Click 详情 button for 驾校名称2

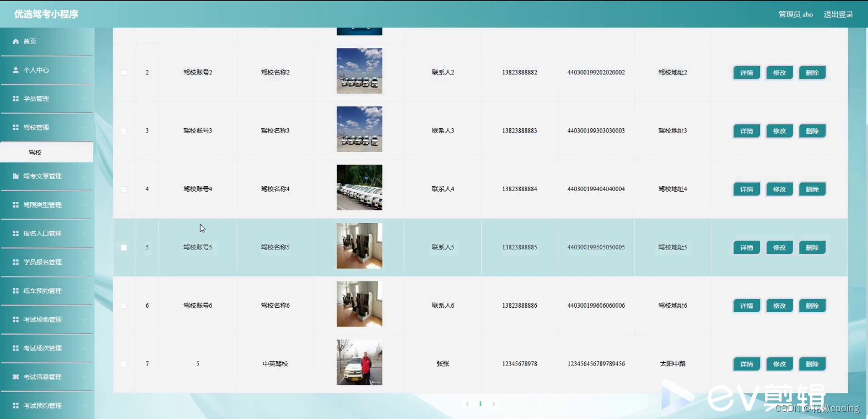coord(747,73)
